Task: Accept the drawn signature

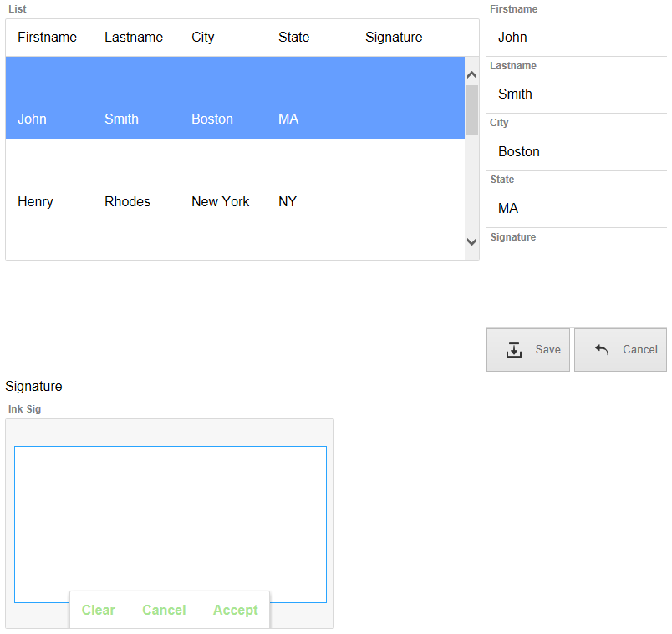Action: pyautogui.click(x=236, y=610)
